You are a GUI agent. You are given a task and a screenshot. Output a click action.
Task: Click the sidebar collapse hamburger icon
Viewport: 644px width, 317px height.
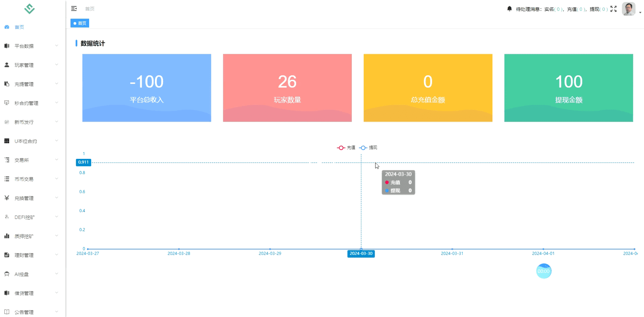coord(74,9)
